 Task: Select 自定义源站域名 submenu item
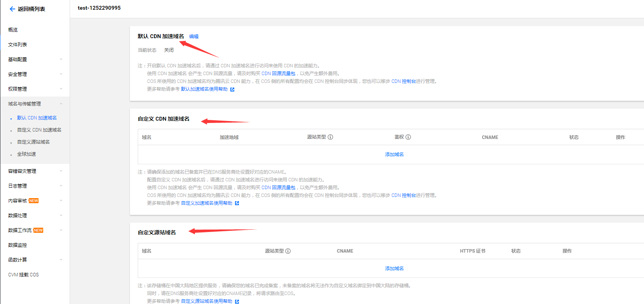[33, 142]
